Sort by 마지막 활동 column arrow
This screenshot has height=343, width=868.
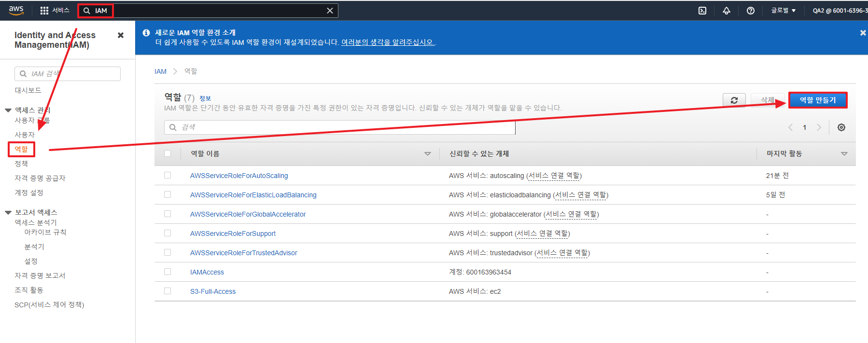[x=844, y=154]
